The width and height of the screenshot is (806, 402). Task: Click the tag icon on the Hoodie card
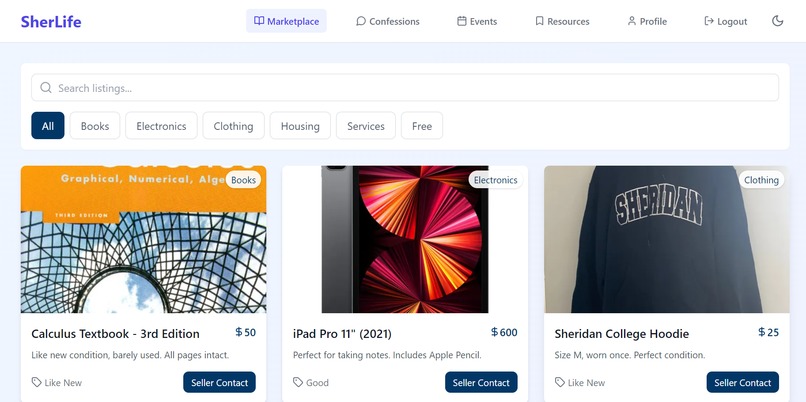coord(560,382)
